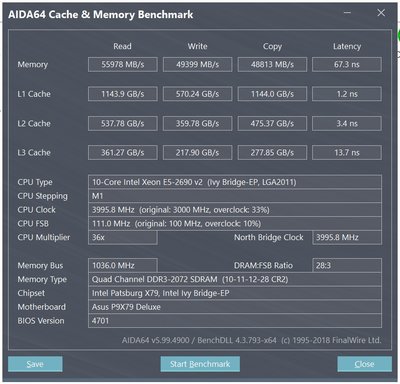The image size is (400, 384).
Task: Save the benchmark results
Action: (35, 364)
